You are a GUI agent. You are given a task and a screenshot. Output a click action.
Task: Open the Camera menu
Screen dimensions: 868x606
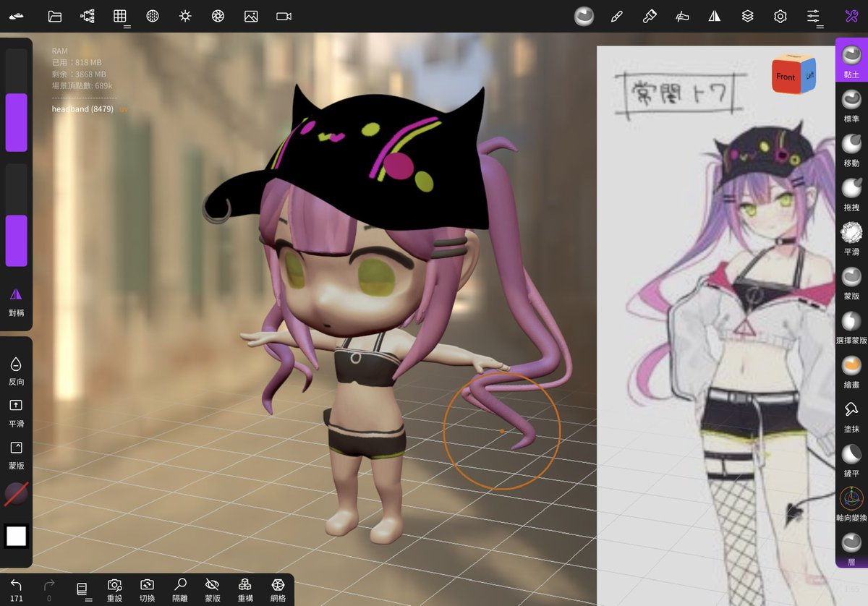point(284,16)
